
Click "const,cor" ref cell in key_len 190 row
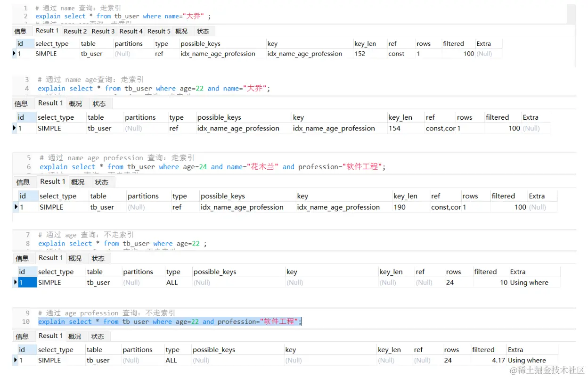tap(445, 207)
